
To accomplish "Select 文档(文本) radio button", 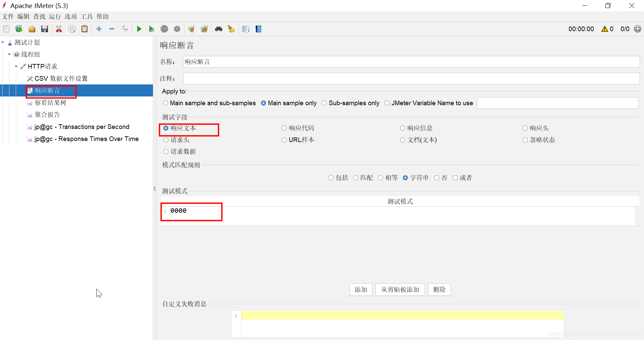I will (x=403, y=140).
